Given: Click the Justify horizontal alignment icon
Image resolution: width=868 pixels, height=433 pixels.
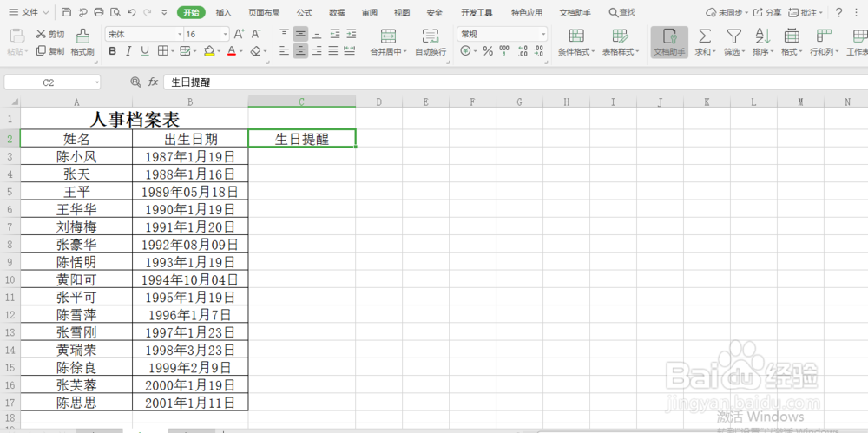Looking at the screenshot, I should [333, 51].
